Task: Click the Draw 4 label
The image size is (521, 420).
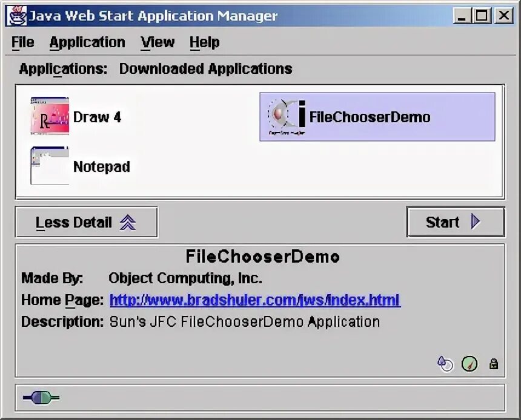Action: pos(97,117)
